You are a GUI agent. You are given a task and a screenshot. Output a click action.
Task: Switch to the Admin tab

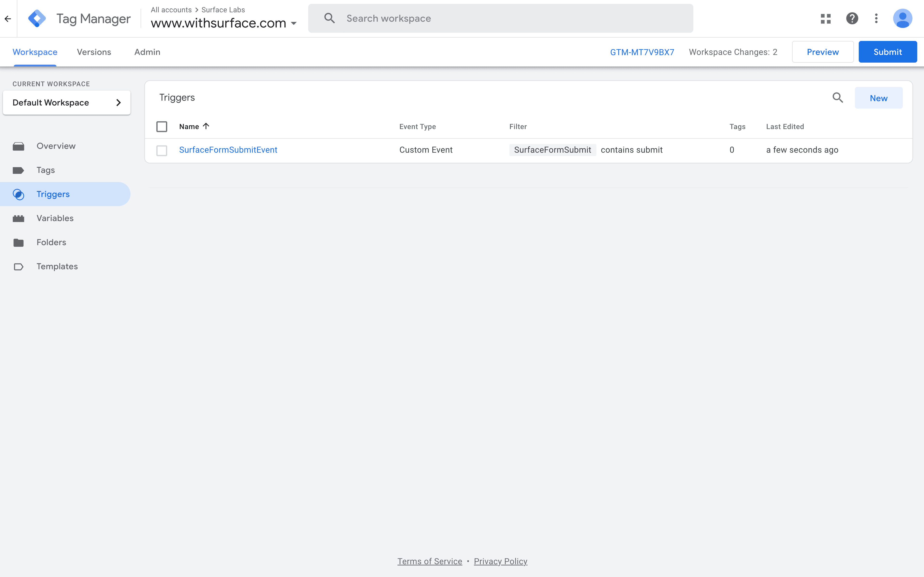coord(147,52)
